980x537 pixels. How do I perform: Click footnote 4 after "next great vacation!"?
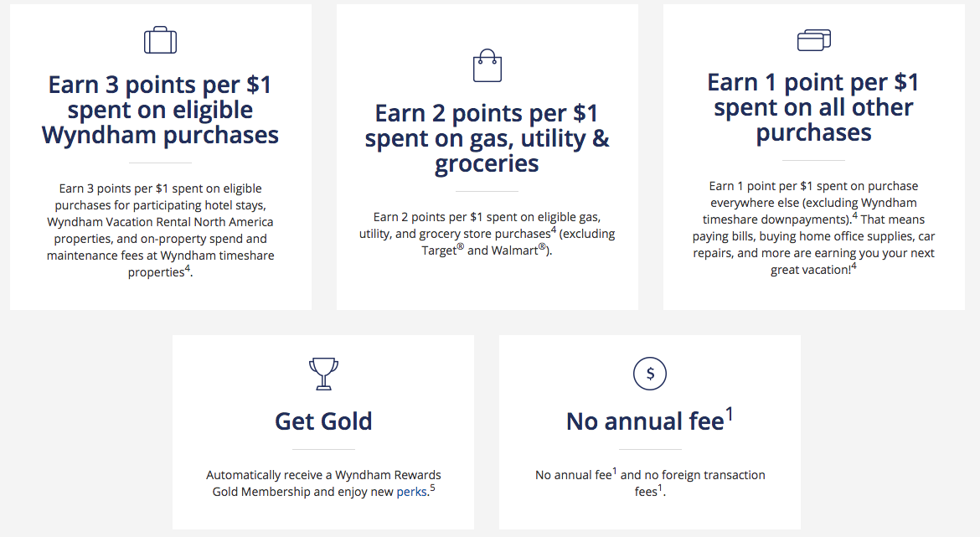(x=854, y=266)
